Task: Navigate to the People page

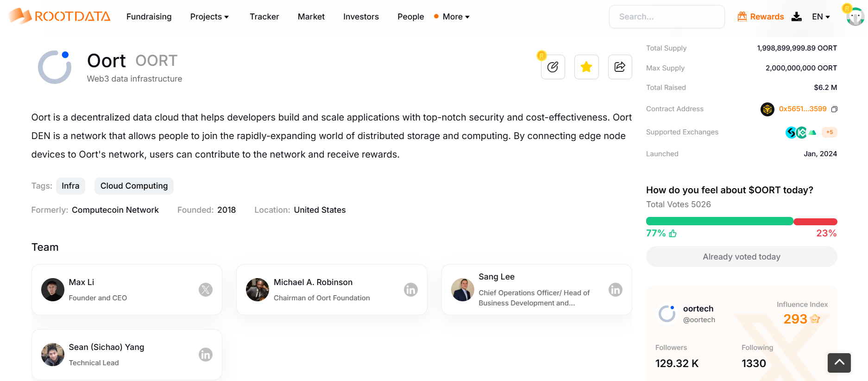Action: [410, 17]
